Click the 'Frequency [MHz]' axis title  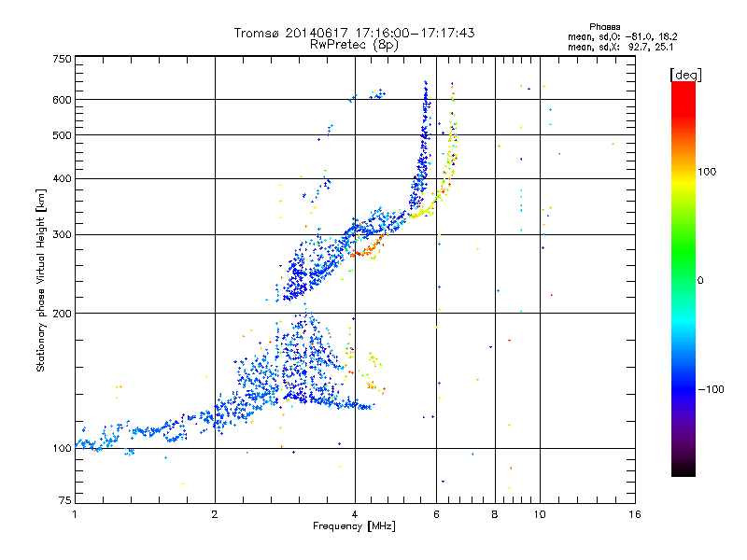[354, 526]
